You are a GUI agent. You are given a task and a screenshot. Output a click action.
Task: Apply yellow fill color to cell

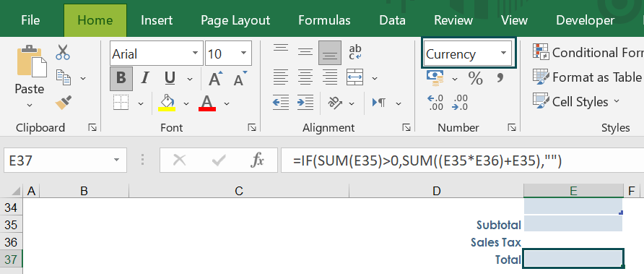click(167, 103)
